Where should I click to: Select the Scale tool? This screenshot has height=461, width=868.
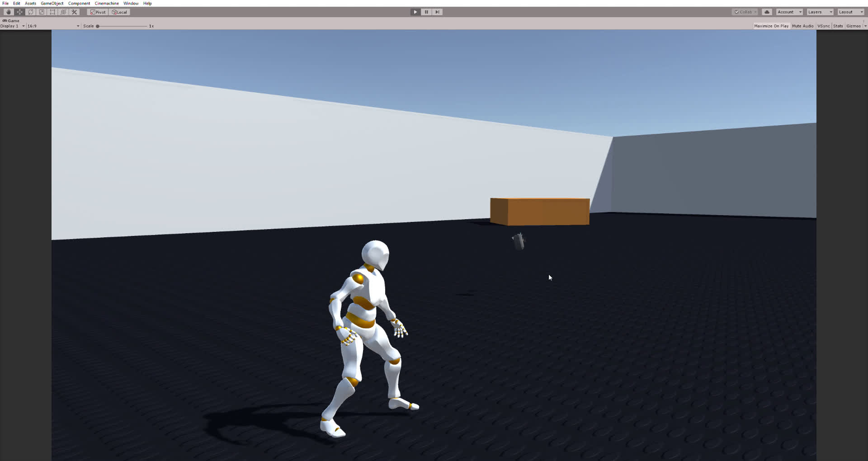[42, 12]
